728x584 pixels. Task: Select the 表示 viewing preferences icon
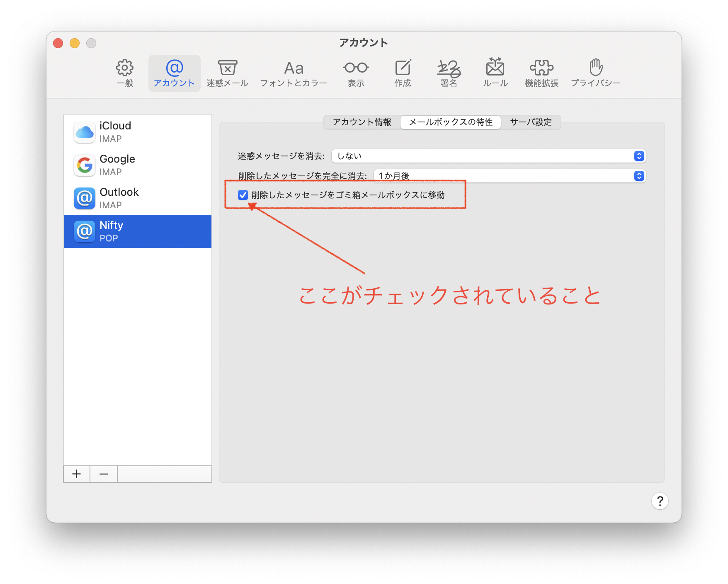[x=356, y=73]
